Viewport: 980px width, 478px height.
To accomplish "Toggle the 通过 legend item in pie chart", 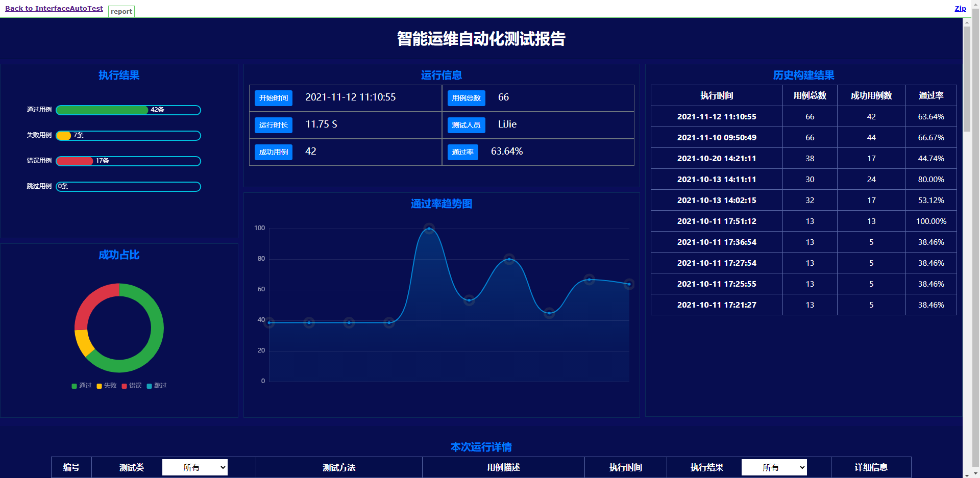I will (x=82, y=386).
